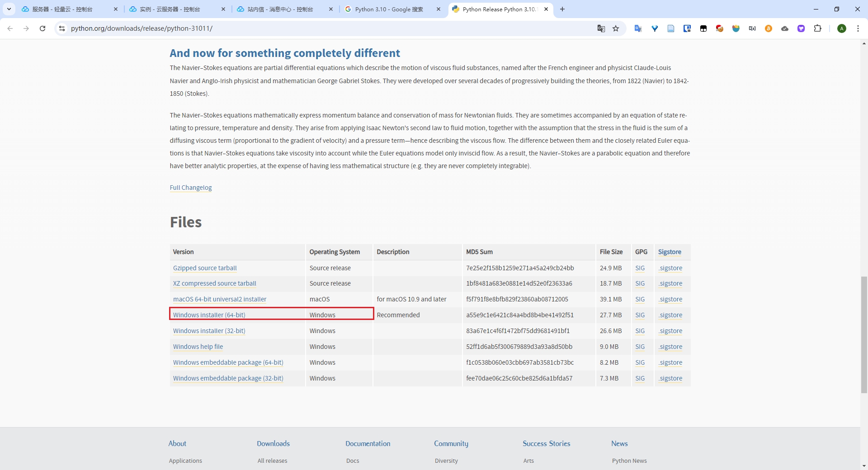Reload the page with refresh icon

click(42, 28)
